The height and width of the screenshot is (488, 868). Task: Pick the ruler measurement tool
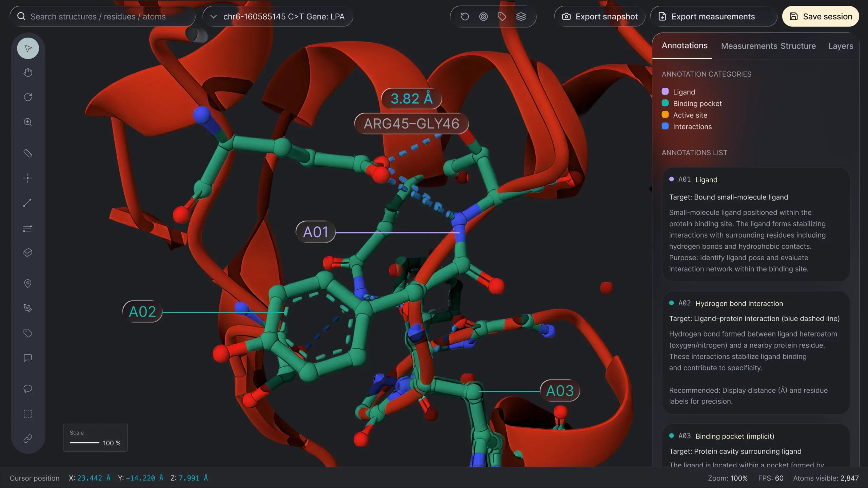point(28,153)
